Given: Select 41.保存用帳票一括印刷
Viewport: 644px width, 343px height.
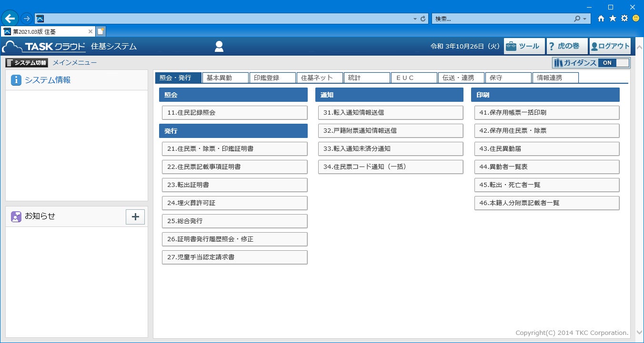Looking at the screenshot, I should 546,112.
